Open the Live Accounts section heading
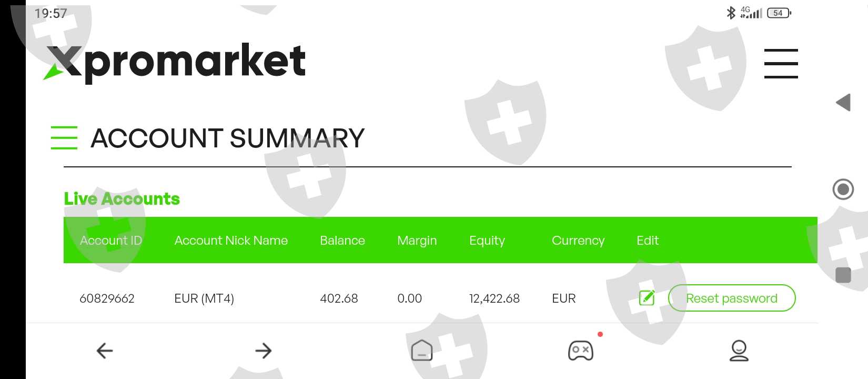Viewport: 868px width, 379px height. [x=122, y=198]
